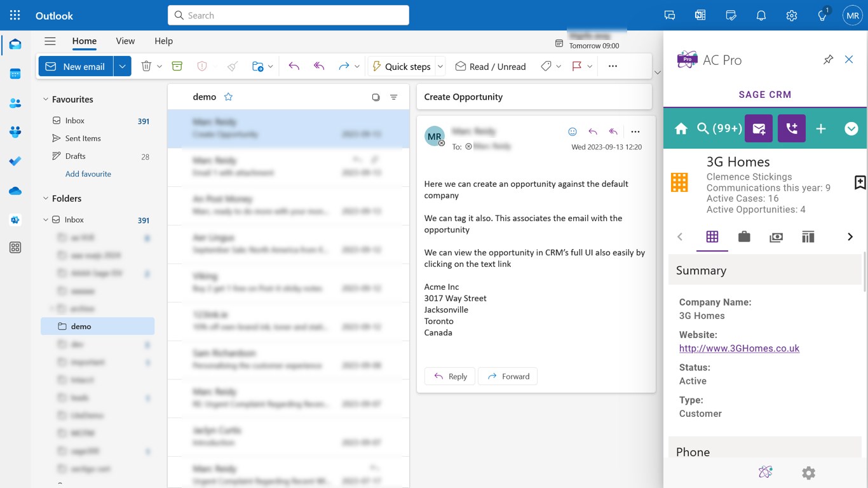Click the Reply button below the message
Screen dimensions: 868x488
450,376
